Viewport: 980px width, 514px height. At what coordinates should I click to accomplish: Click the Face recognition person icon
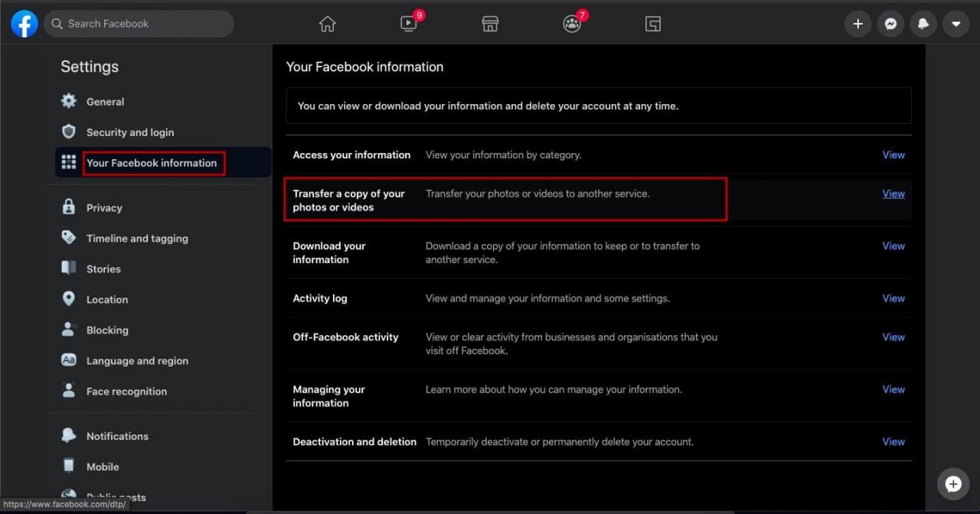pos(69,391)
